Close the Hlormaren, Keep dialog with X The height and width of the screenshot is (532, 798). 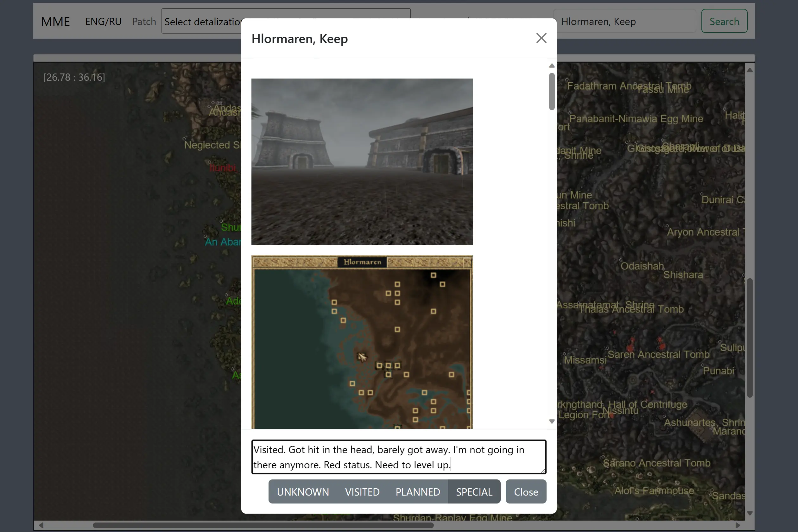click(x=541, y=38)
